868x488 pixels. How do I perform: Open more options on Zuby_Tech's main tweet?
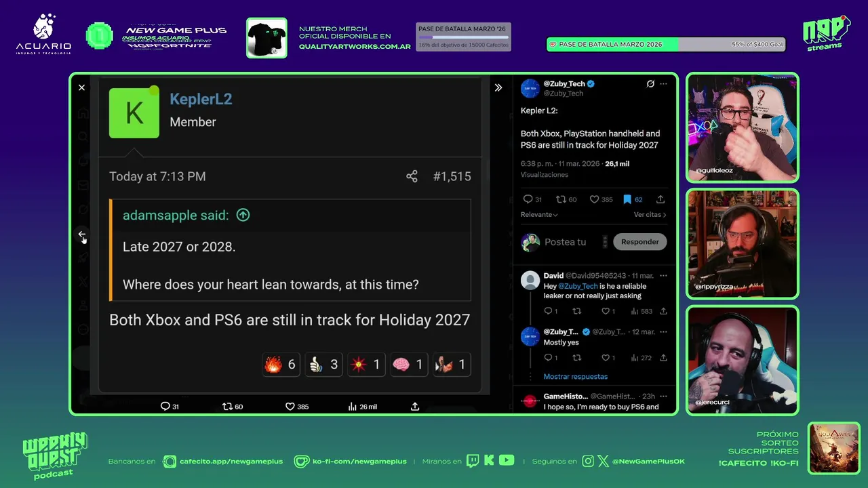pos(663,84)
